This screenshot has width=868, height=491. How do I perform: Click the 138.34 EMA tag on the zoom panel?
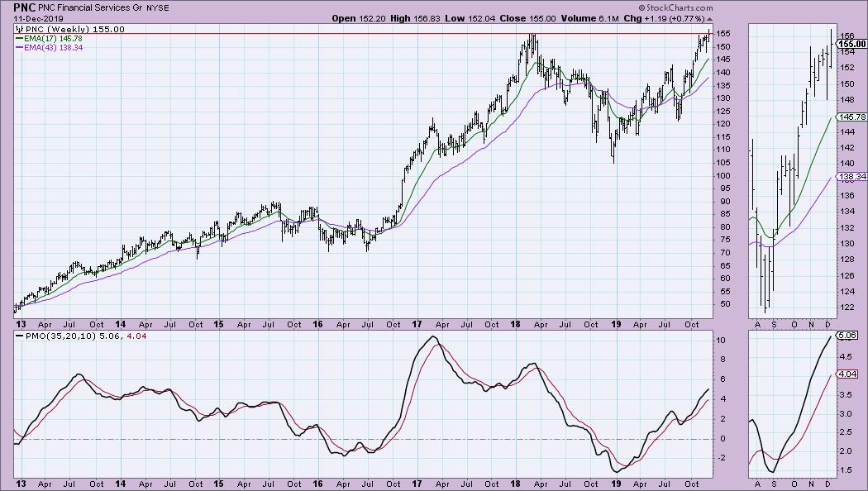851,177
